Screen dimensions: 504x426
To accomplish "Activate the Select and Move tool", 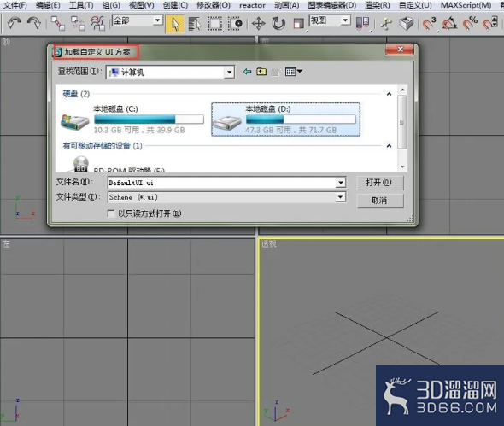I will point(259,24).
